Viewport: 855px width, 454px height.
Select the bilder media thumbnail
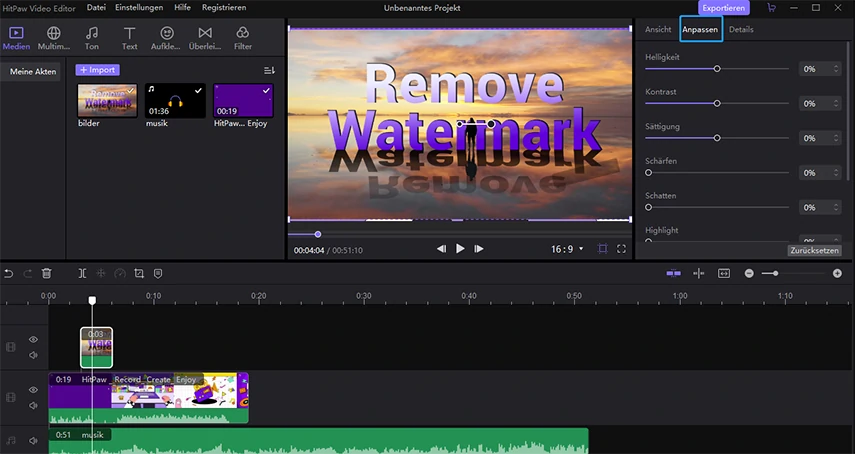[107, 100]
